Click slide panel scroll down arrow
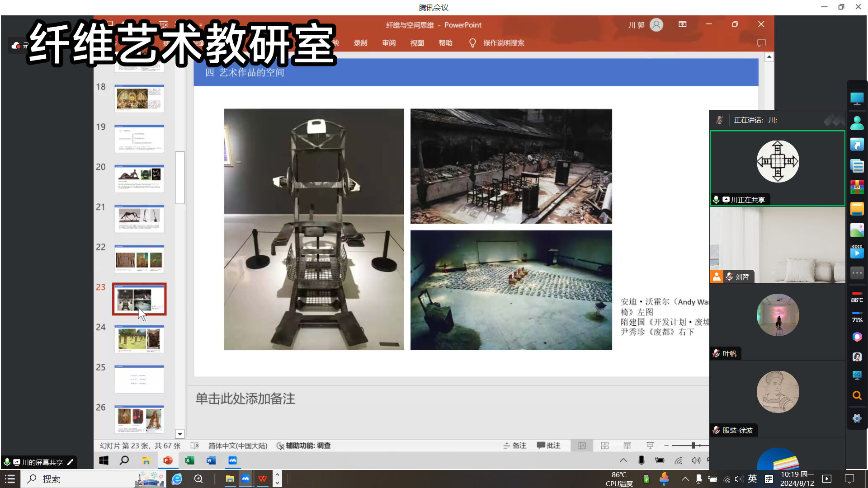 (x=180, y=434)
